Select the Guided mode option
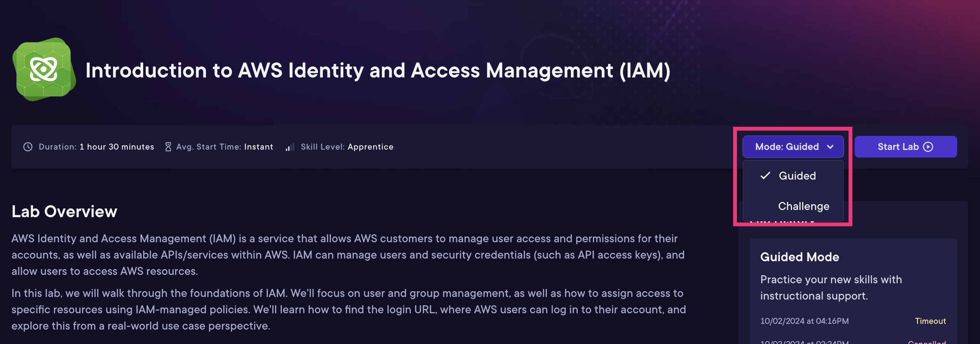The image size is (980, 344). point(793,176)
